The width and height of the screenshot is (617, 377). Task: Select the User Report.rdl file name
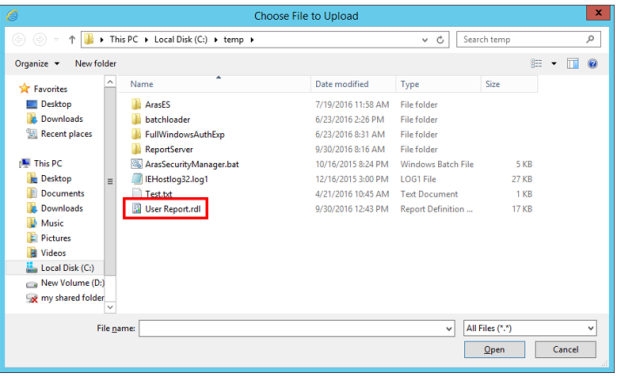coord(173,209)
